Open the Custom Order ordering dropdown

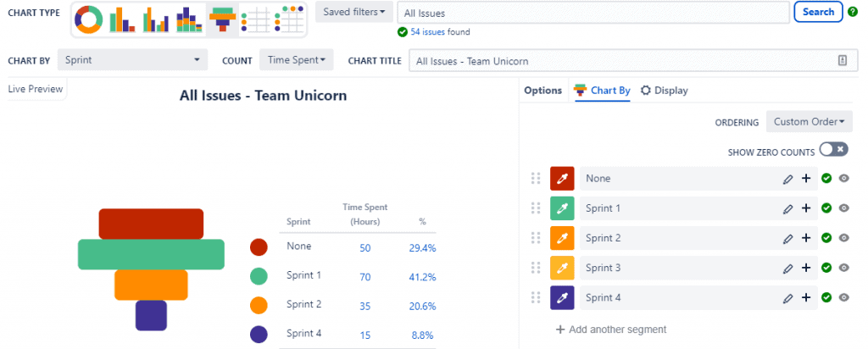809,121
